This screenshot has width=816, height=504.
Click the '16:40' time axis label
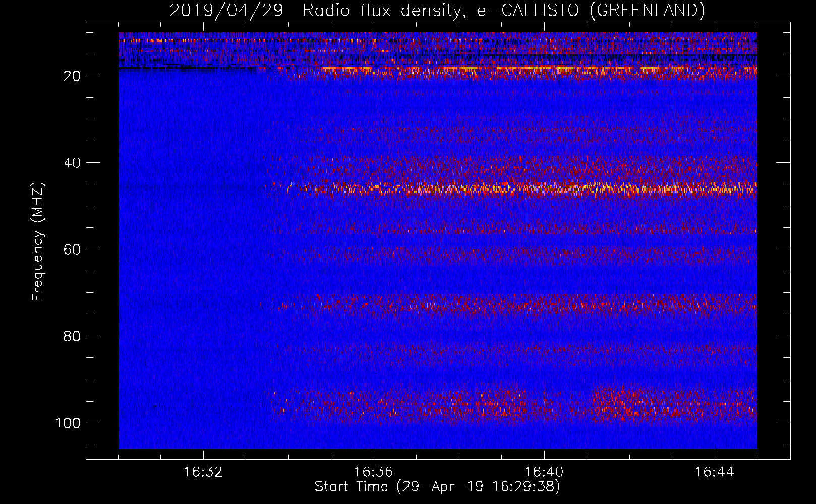[x=544, y=472]
